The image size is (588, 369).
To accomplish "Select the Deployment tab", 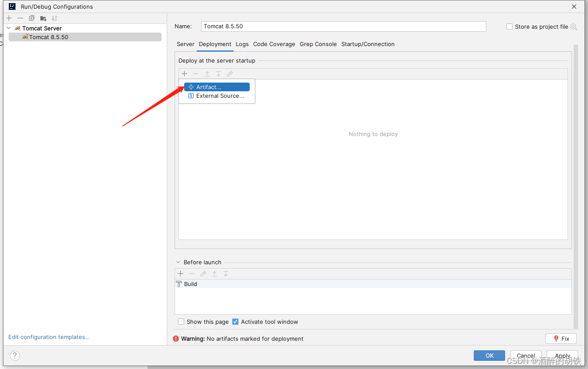I will pyautogui.click(x=215, y=44).
